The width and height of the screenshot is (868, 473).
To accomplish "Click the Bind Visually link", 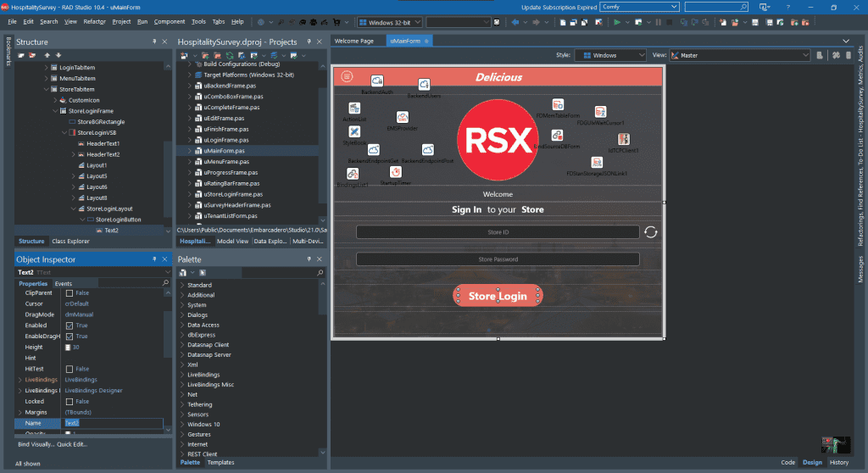I will click(x=36, y=444).
